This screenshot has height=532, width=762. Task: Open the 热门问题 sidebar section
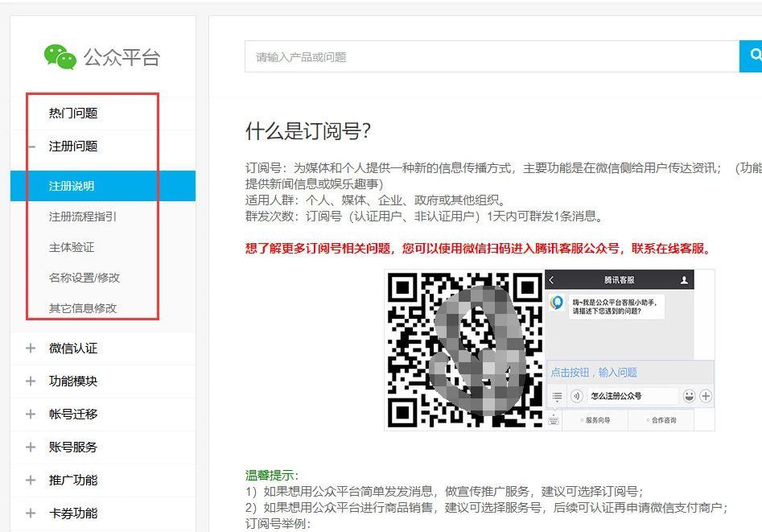(73, 113)
